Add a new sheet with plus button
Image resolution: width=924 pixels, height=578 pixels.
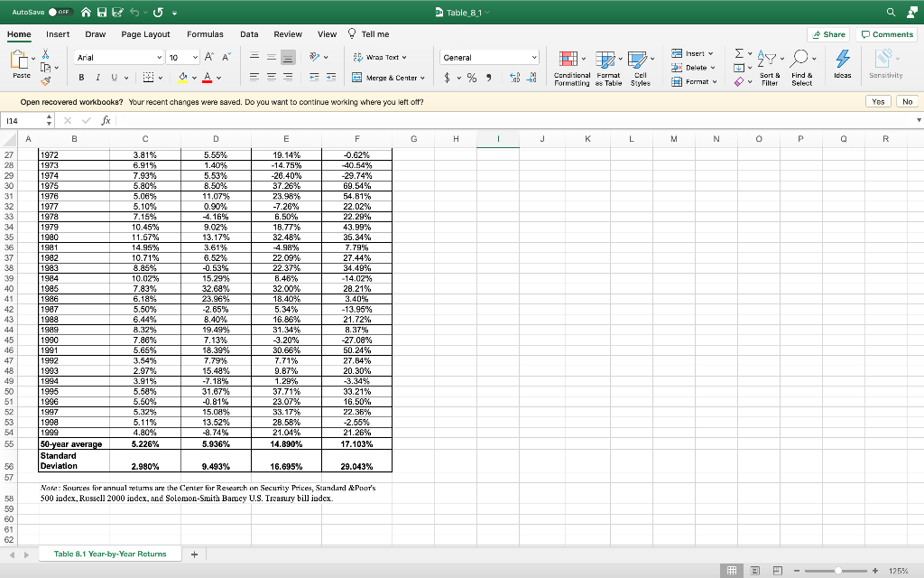[194, 554]
